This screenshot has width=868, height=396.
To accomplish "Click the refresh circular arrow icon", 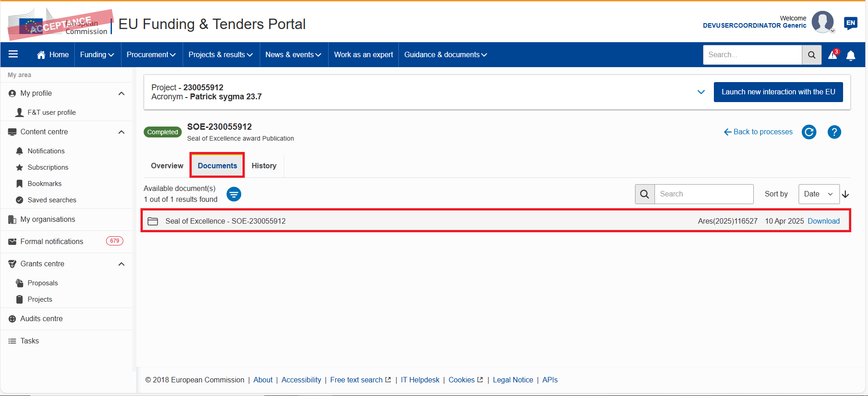I will click(x=809, y=132).
